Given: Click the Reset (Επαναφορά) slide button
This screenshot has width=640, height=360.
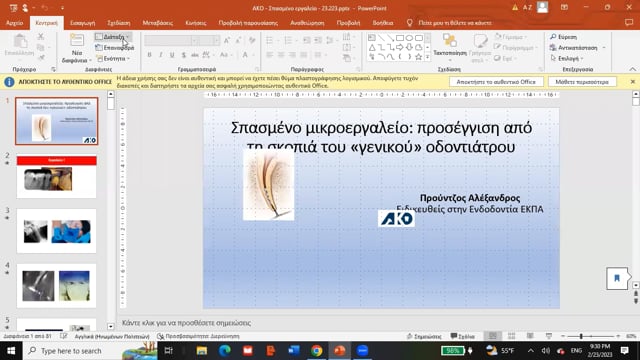Looking at the screenshot, I should [114, 48].
